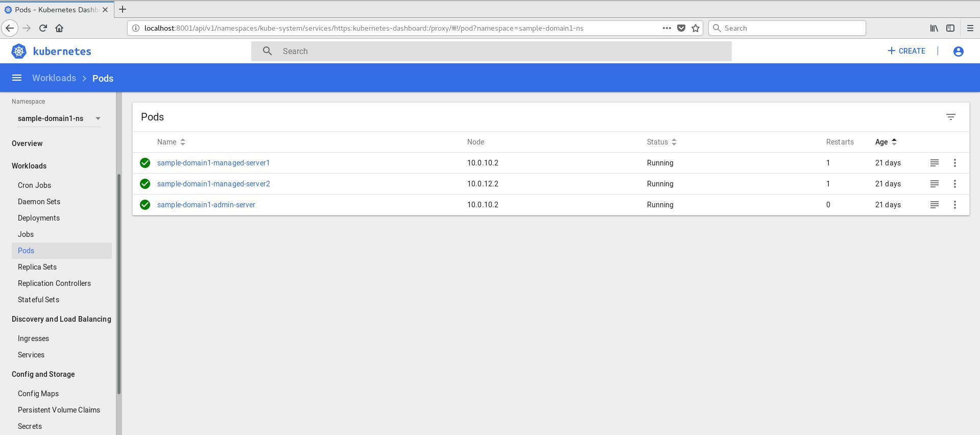Open the hamburger navigation menu
The width and height of the screenshot is (980, 435).
(x=17, y=78)
